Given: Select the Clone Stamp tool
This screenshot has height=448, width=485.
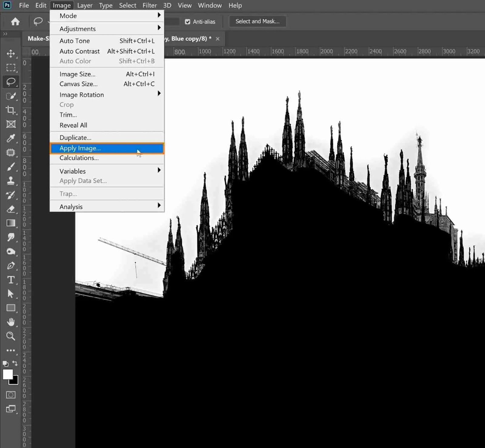Looking at the screenshot, I should (11, 181).
